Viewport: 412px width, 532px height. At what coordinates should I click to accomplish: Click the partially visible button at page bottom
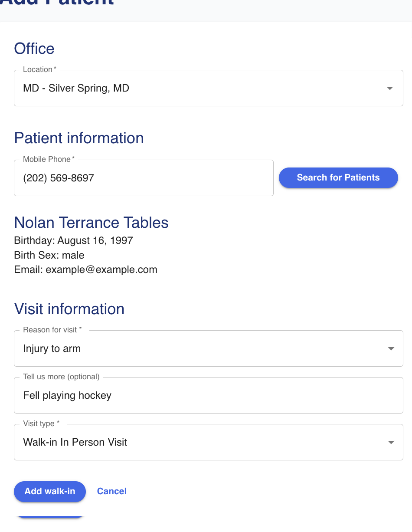coord(50,516)
